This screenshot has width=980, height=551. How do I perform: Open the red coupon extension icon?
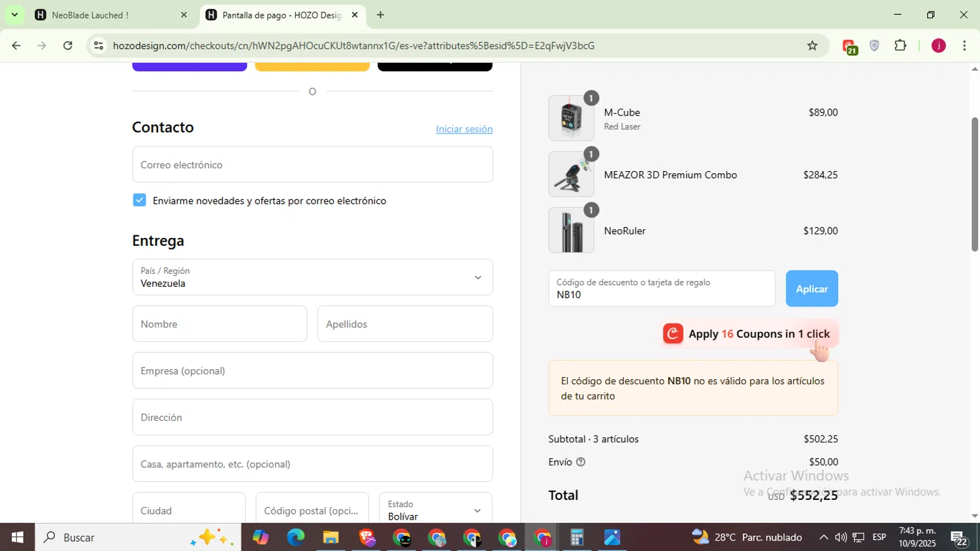point(849,46)
